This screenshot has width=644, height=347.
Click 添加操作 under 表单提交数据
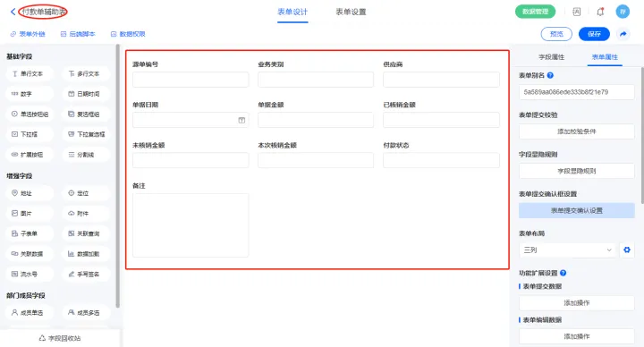(577, 303)
